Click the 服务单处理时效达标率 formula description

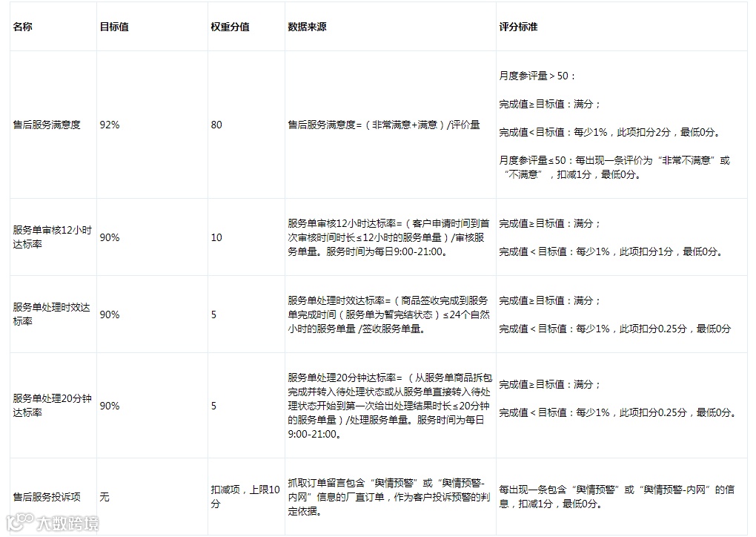click(388, 314)
